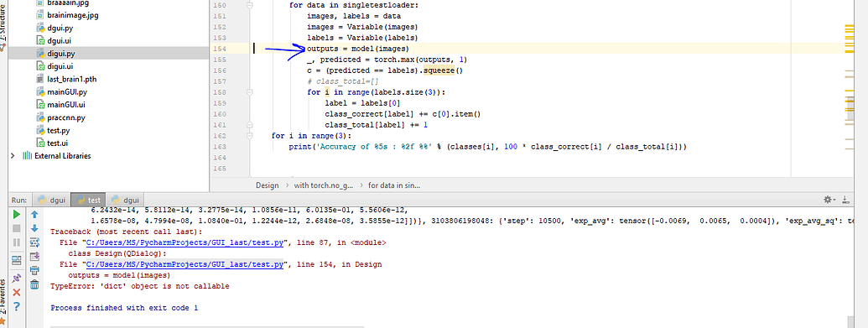This screenshot has height=328, width=868.
Task: Open the Favorites side tool window tab
Action: pyautogui.click(x=3, y=302)
